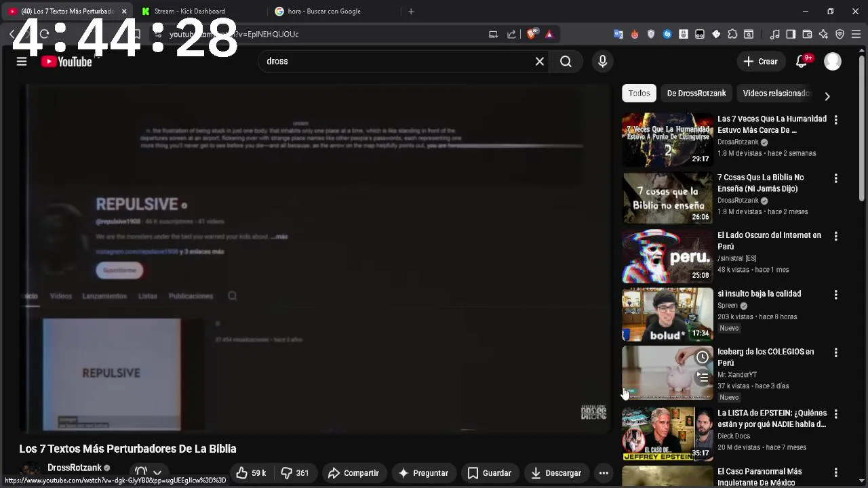This screenshot has width=868, height=488.
Task: Clear the search box with the X
Action: tap(540, 62)
